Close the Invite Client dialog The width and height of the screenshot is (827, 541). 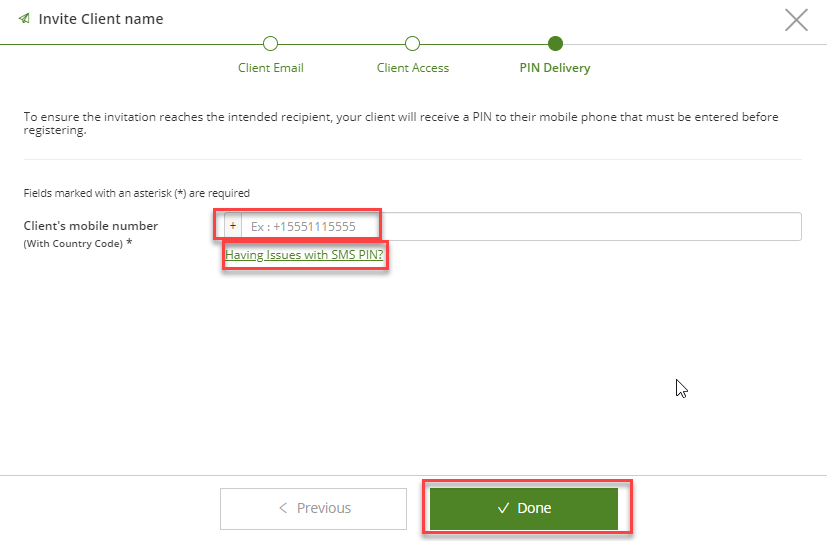796,20
